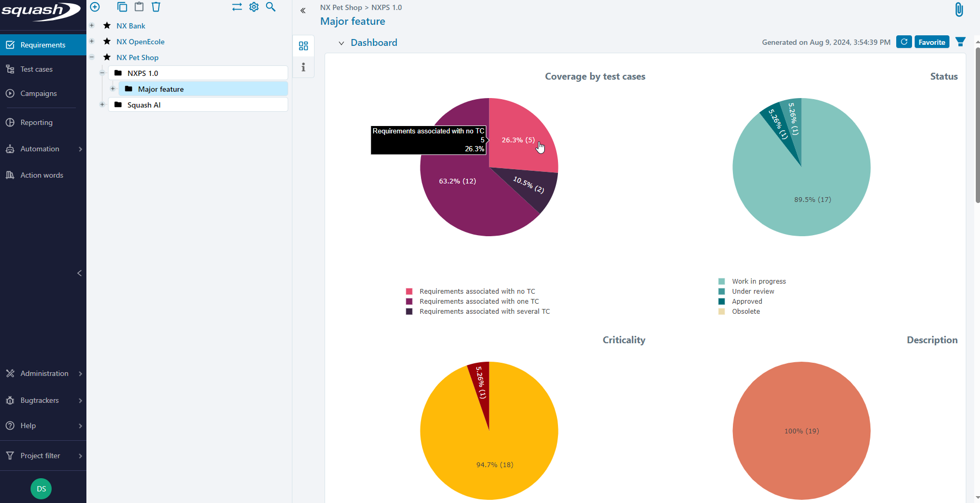Click the search magnifier icon
This screenshot has height=503, width=980.
pyautogui.click(x=271, y=7)
